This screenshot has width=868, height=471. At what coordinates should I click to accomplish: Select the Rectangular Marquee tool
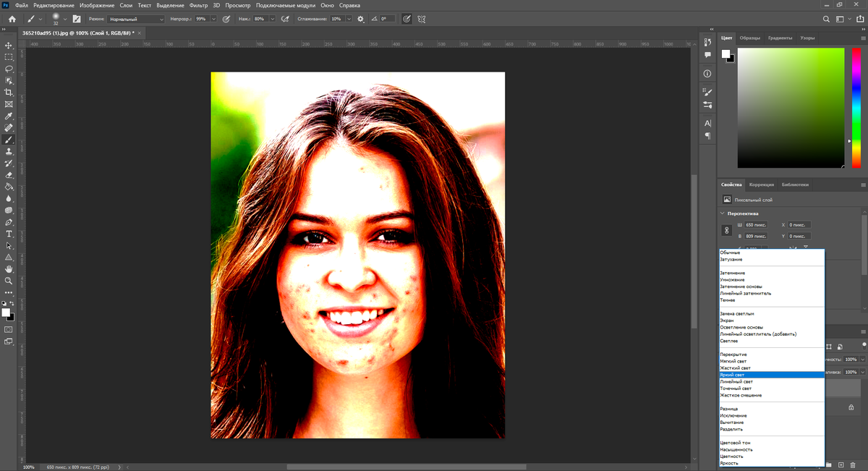pyautogui.click(x=9, y=57)
